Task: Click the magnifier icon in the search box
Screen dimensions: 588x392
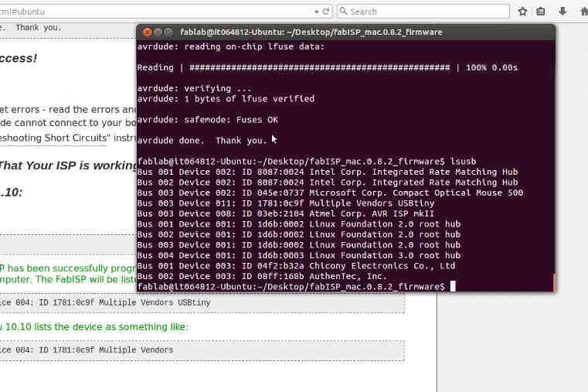Action: click(x=343, y=12)
